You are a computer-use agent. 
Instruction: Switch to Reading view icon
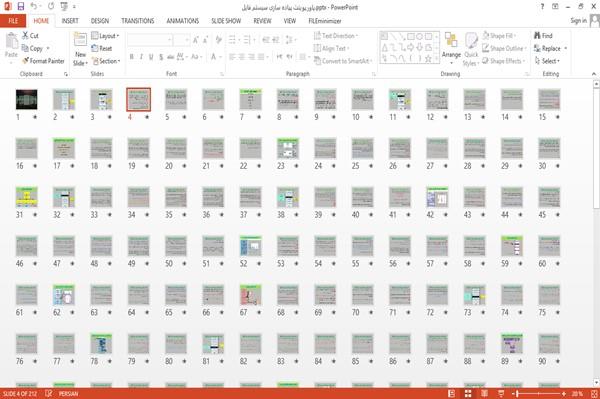point(484,394)
